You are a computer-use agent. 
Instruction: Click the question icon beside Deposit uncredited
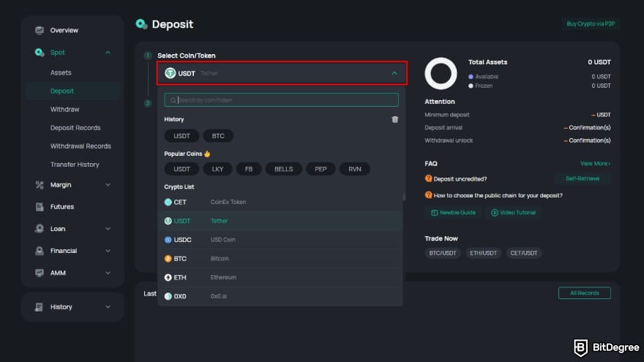coord(428,178)
